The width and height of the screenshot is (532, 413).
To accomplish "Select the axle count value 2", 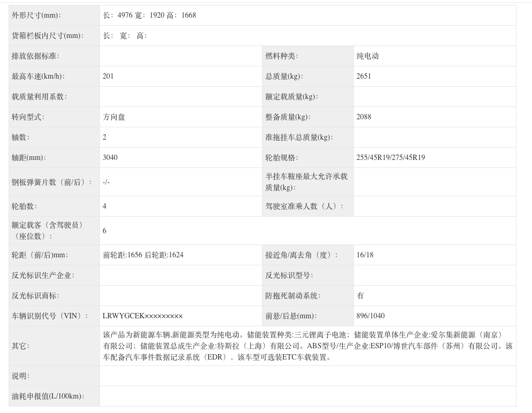I will tap(104, 137).
